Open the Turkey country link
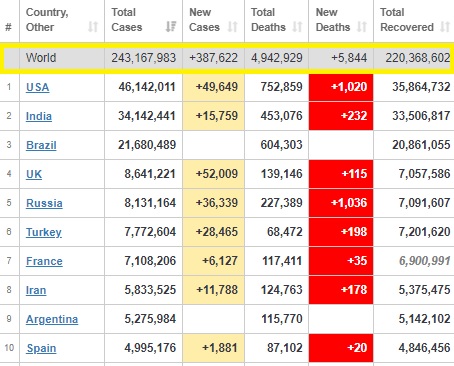 [44, 232]
